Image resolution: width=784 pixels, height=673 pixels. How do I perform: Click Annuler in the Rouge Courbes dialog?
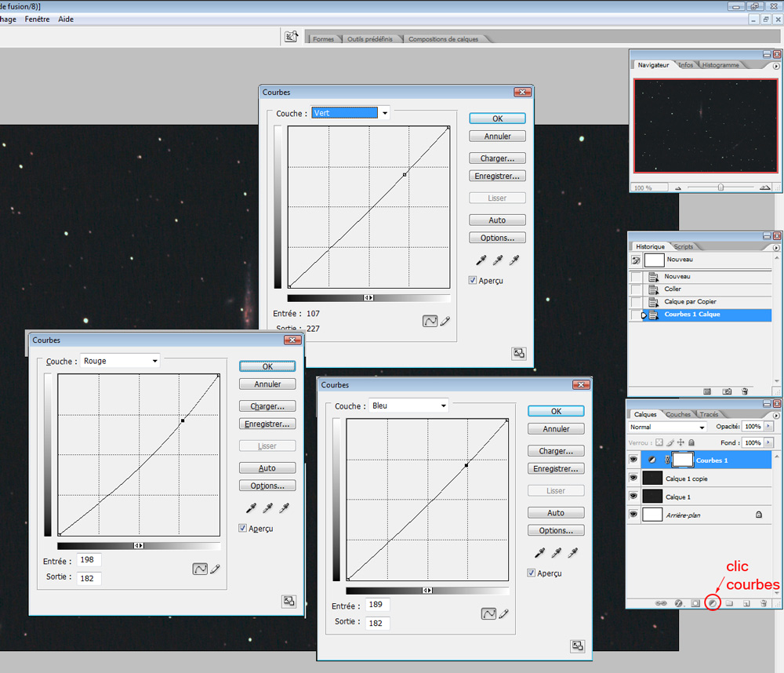click(x=267, y=384)
